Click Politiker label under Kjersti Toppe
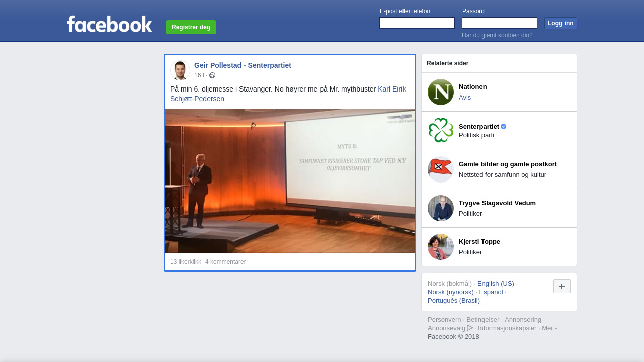 pyautogui.click(x=470, y=252)
